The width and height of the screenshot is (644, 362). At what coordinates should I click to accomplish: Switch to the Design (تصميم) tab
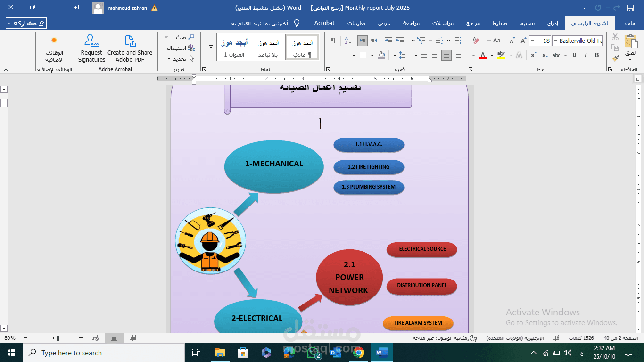[527, 23]
